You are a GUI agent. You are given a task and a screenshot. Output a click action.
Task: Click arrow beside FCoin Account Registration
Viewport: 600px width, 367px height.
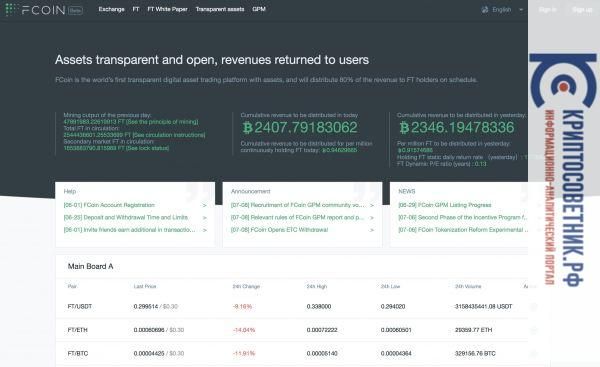(x=204, y=206)
